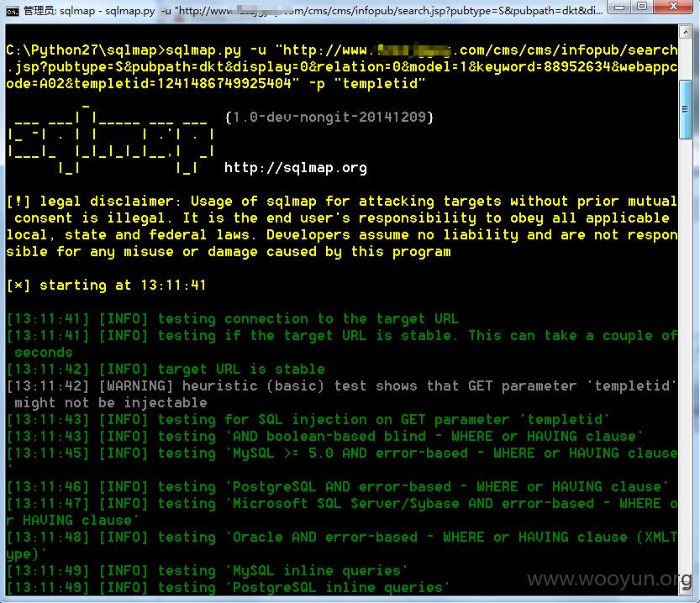
Task: Click the '[*] starting at 13:11:41' line
Action: coord(106,285)
